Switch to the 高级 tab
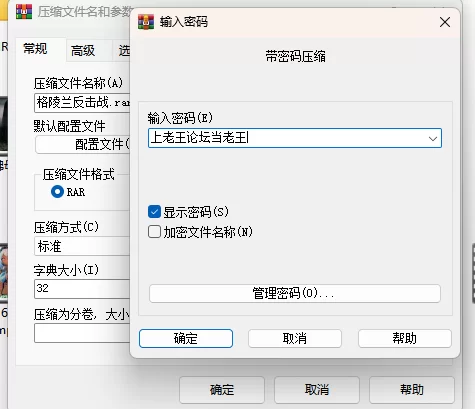 coord(83,51)
